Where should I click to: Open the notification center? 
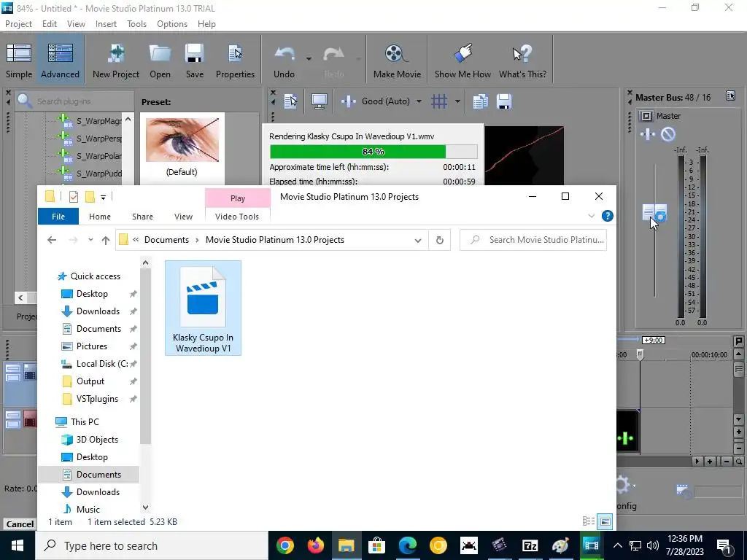point(724,545)
